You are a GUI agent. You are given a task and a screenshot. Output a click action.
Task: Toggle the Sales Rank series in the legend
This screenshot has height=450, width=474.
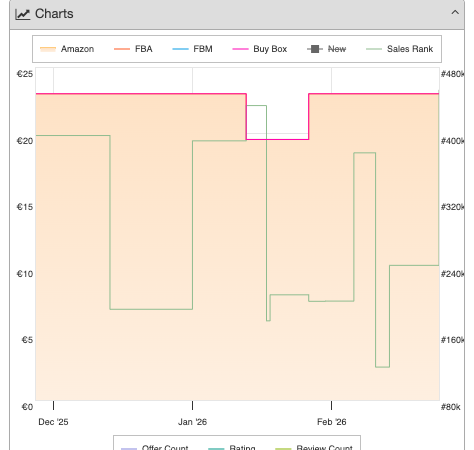pyautogui.click(x=399, y=49)
